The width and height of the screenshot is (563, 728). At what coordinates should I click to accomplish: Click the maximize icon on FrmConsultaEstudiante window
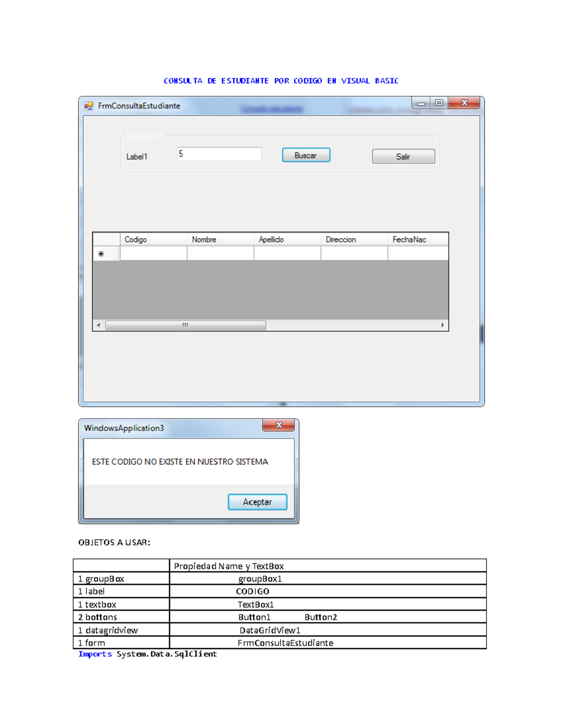[x=438, y=102]
